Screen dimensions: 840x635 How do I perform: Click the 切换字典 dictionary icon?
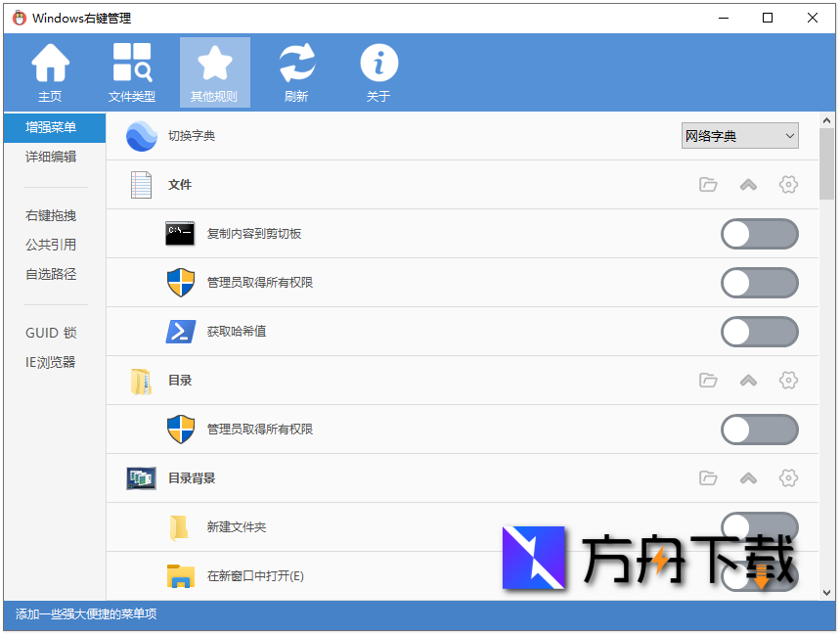(x=142, y=136)
